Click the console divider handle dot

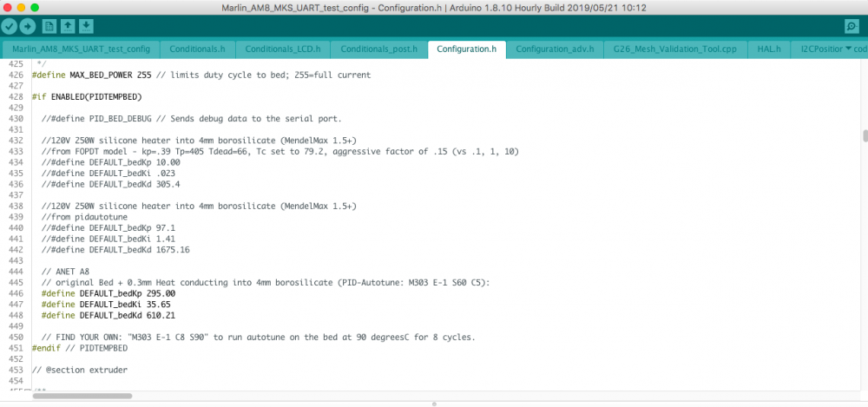click(x=434, y=404)
